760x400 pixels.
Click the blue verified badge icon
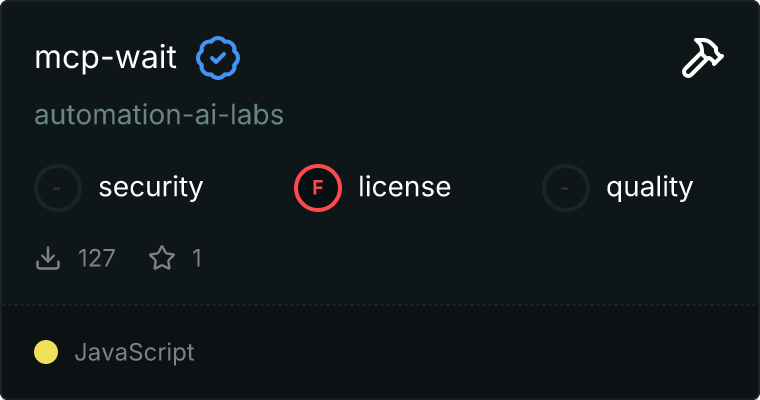217,59
